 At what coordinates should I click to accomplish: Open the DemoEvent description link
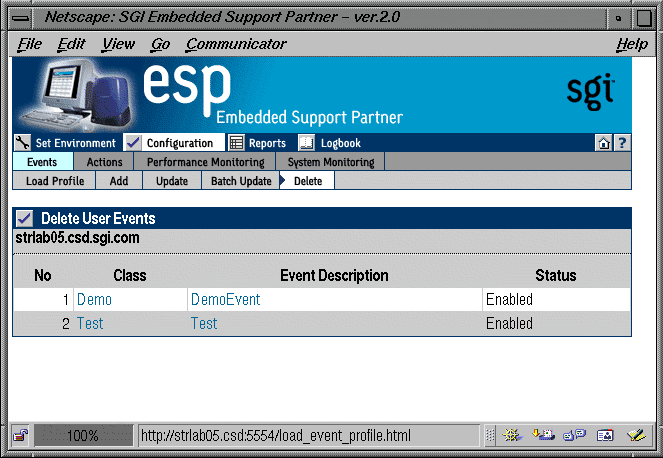pyautogui.click(x=225, y=299)
